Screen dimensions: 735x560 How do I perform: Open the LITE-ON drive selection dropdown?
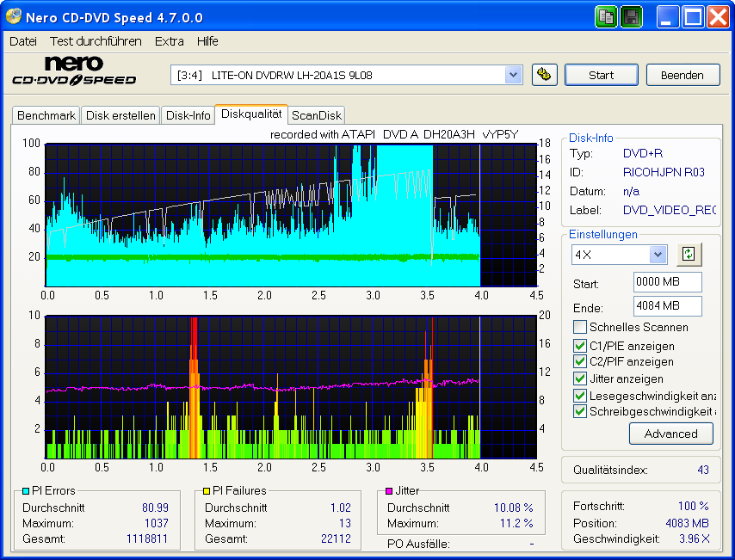(x=514, y=75)
